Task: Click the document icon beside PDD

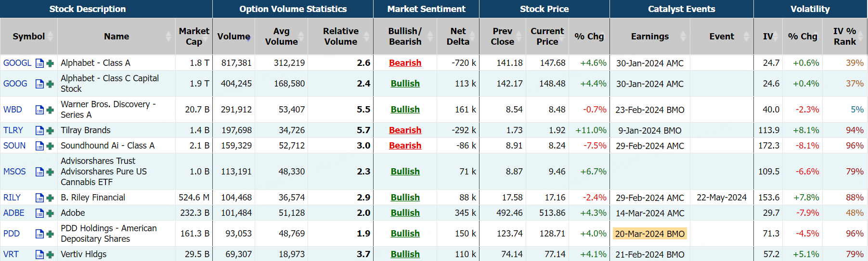Action: point(40,234)
